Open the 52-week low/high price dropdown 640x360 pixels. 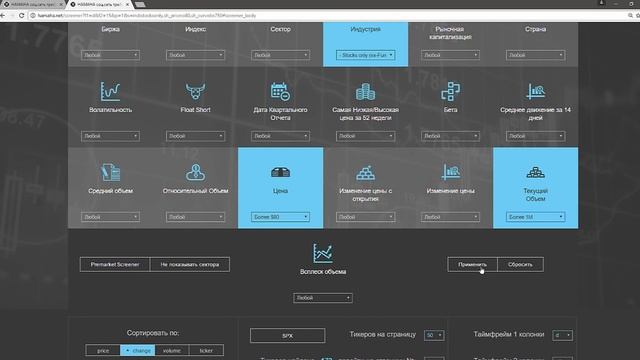coord(365,136)
